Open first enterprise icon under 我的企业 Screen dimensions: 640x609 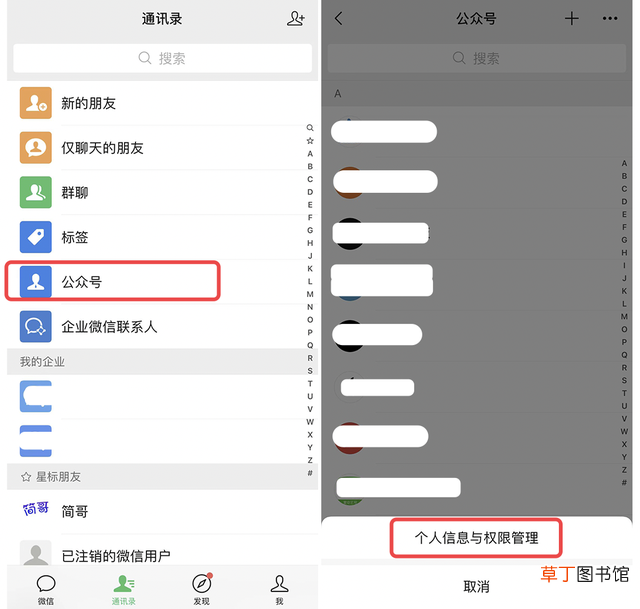(36, 396)
